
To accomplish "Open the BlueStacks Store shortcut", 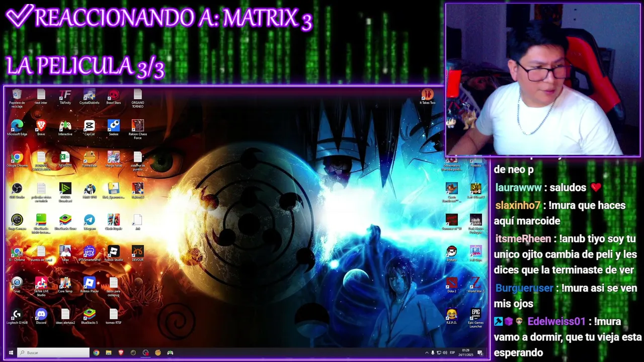I will [65, 222].
